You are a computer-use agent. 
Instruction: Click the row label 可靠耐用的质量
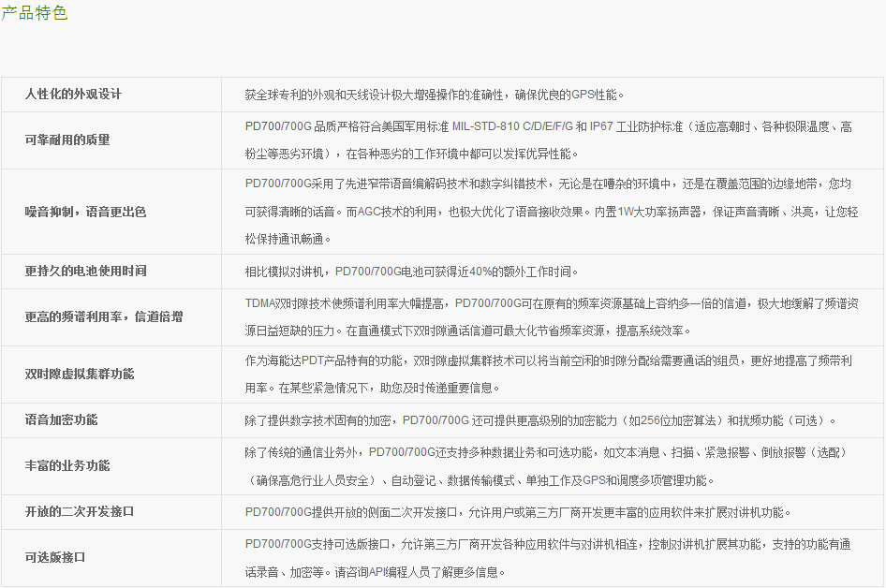[x=67, y=140]
